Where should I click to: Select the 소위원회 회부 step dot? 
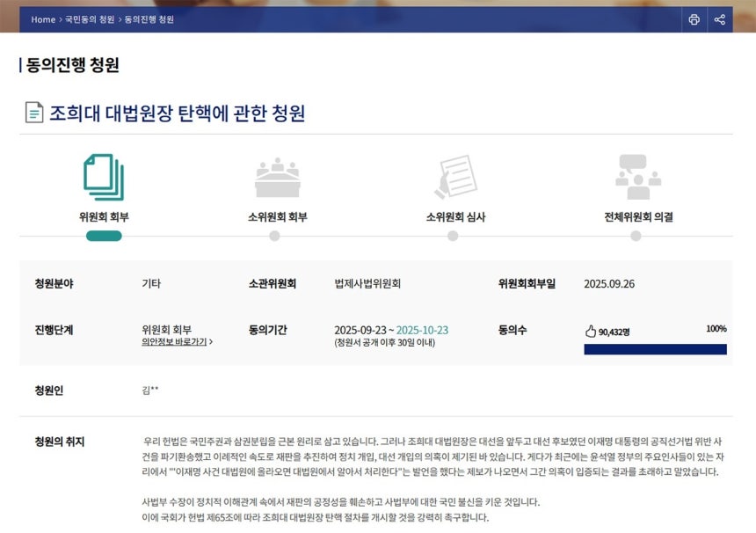(274, 236)
